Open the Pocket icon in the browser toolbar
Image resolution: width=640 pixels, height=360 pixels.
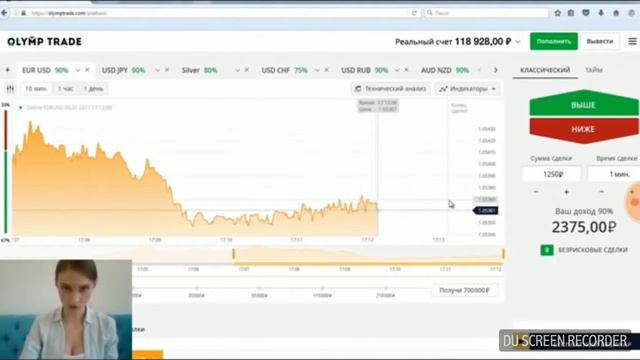click(x=586, y=13)
